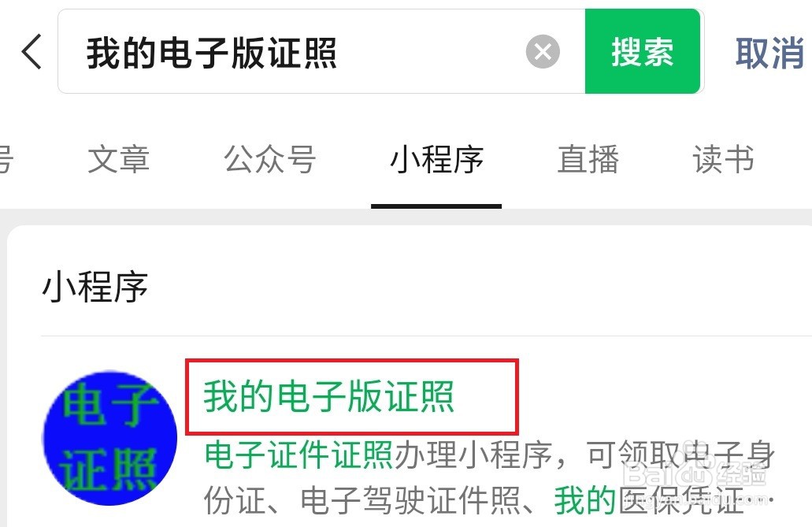The height and width of the screenshot is (527, 812).
Task: Tap 取消 to cancel the search
Action: (769, 53)
